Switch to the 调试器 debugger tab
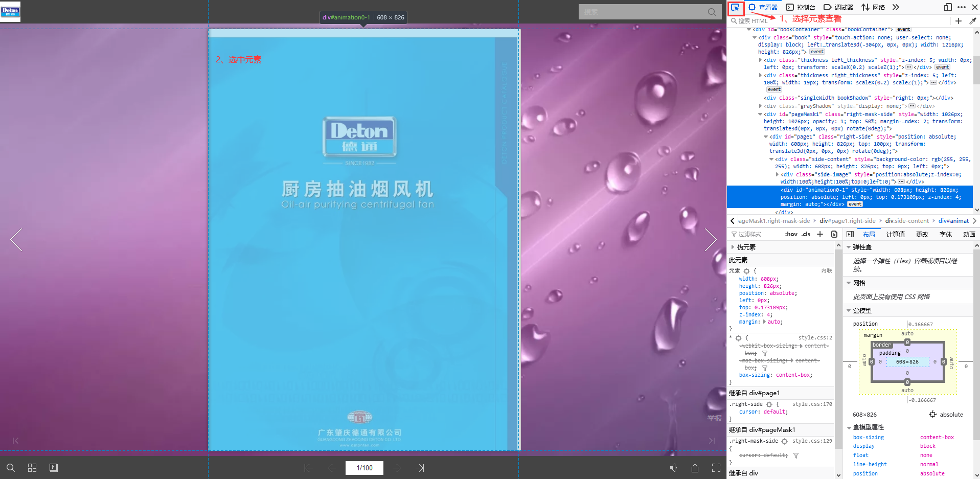The width and height of the screenshot is (980, 479). pyautogui.click(x=838, y=7)
